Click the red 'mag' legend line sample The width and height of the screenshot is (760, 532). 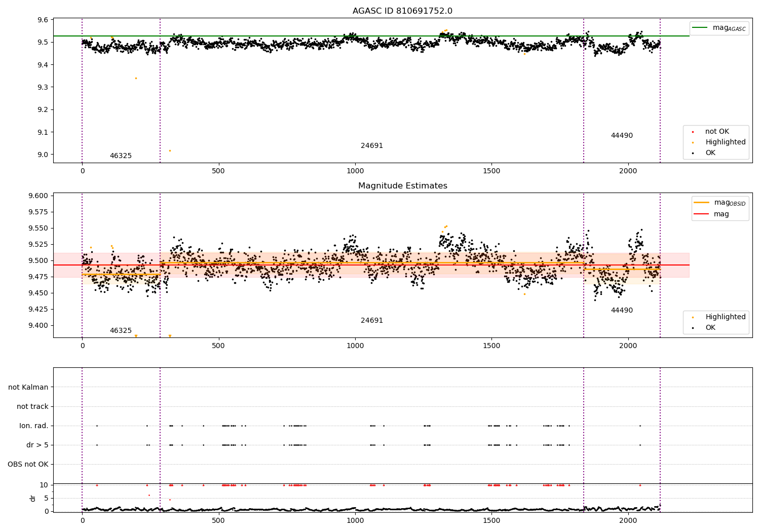[x=702, y=214]
